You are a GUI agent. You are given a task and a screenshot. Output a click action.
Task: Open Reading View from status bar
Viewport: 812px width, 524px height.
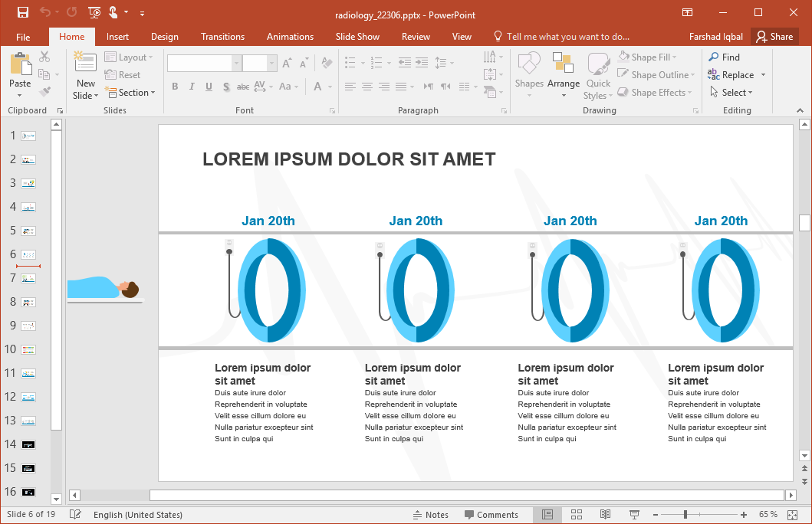click(605, 514)
